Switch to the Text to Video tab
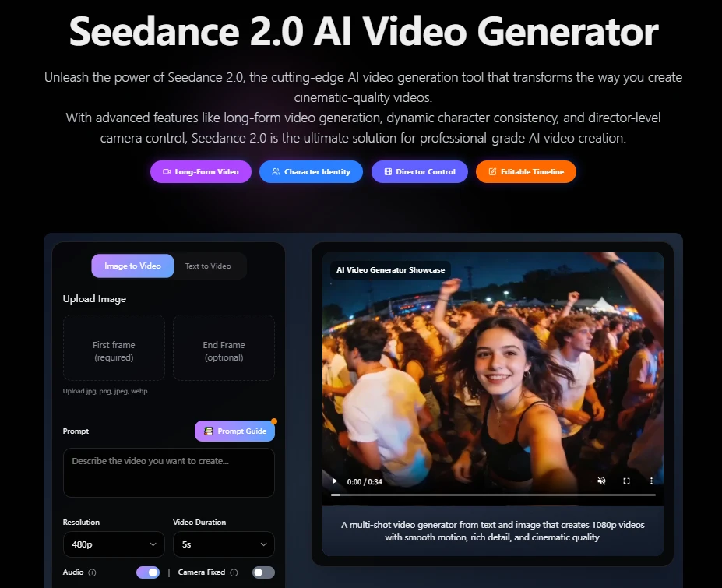Image resolution: width=722 pixels, height=588 pixels. pos(208,266)
